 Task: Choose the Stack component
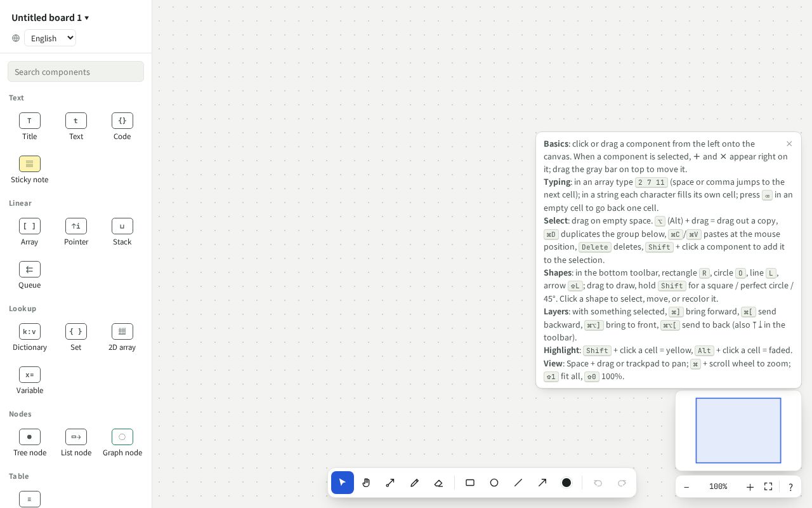tap(122, 232)
